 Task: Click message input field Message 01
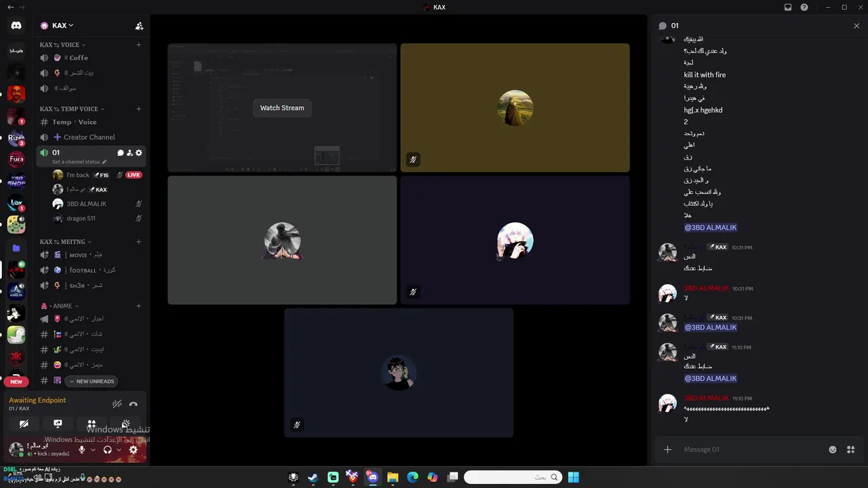751,449
